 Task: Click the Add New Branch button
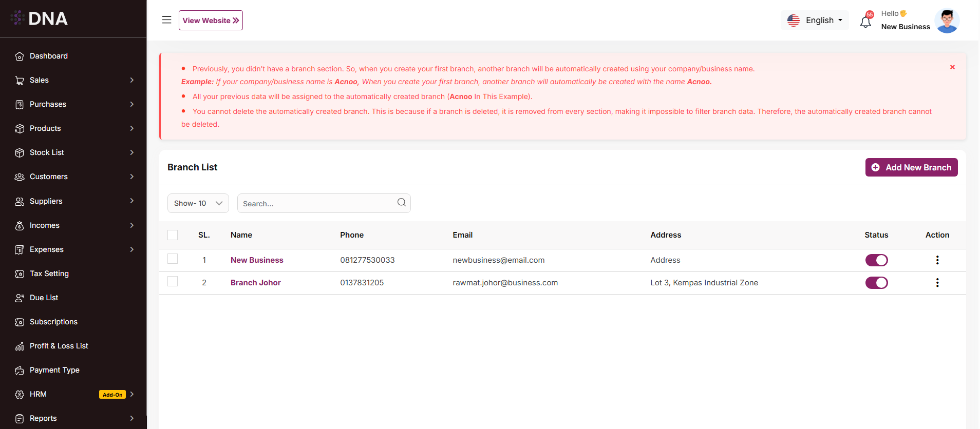point(911,167)
